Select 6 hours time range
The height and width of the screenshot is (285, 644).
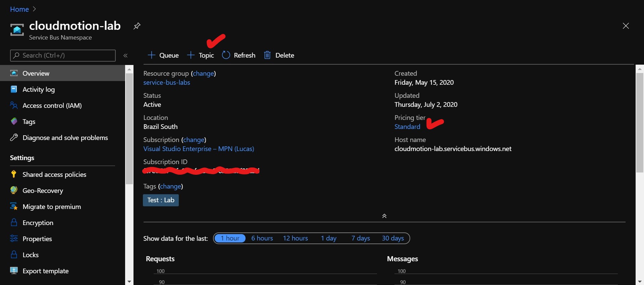coord(262,238)
